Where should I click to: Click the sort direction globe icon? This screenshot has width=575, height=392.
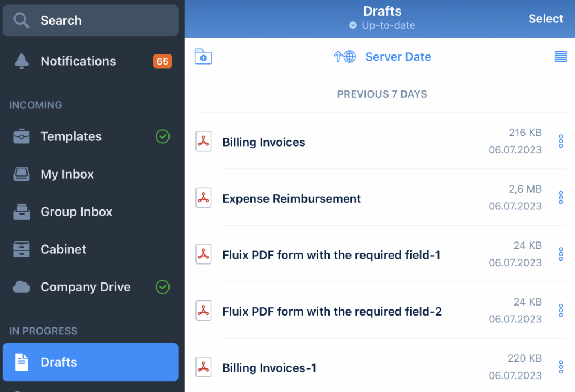click(x=345, y=57)
